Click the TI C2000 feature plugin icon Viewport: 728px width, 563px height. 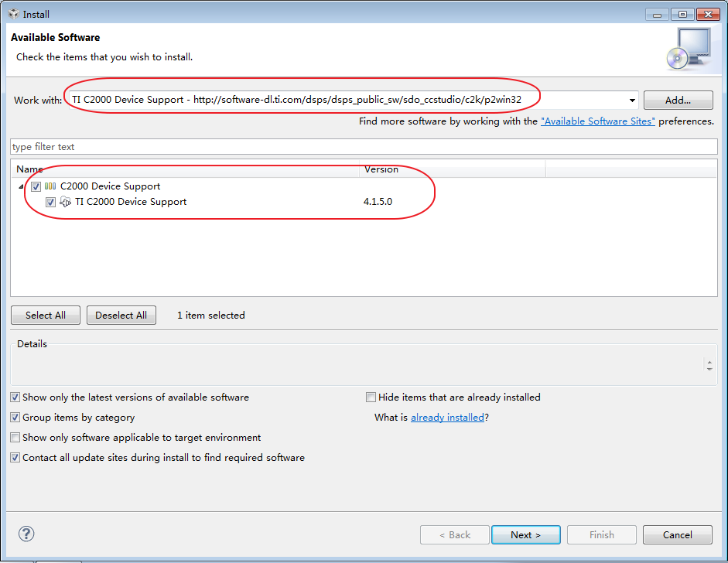[x=66, y=202]
